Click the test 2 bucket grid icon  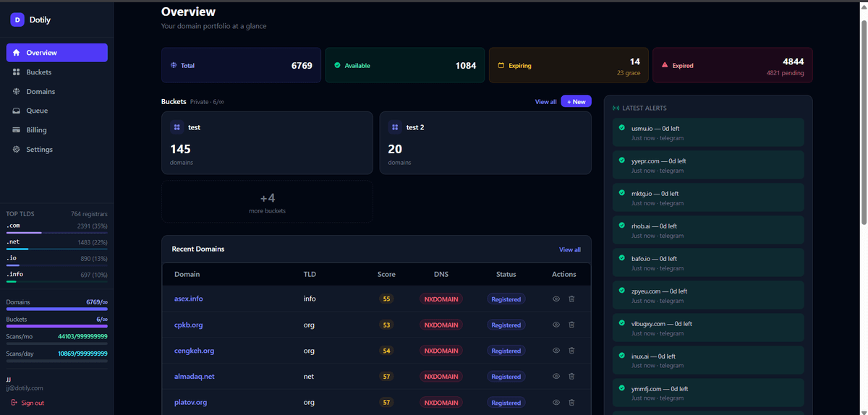coord(395,127)
